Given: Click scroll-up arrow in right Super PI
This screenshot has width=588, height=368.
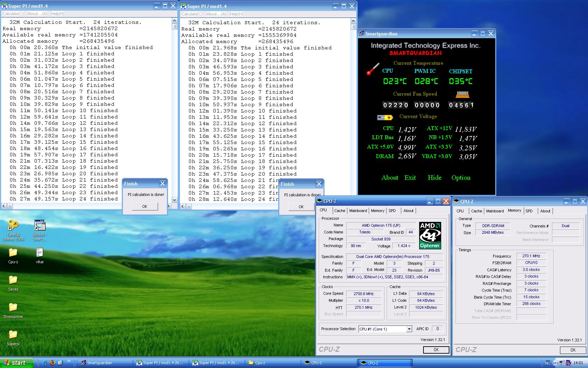Looking at the screenshot, I should 353,21.
